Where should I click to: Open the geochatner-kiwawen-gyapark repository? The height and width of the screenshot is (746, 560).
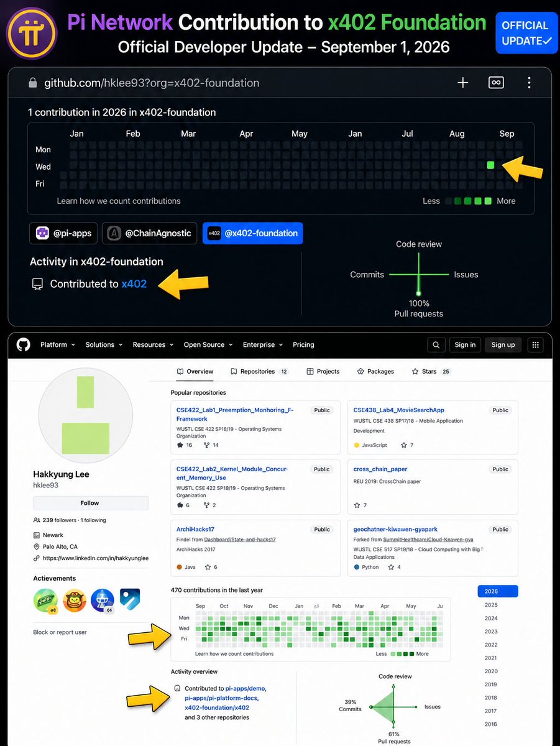pos(395,530)
